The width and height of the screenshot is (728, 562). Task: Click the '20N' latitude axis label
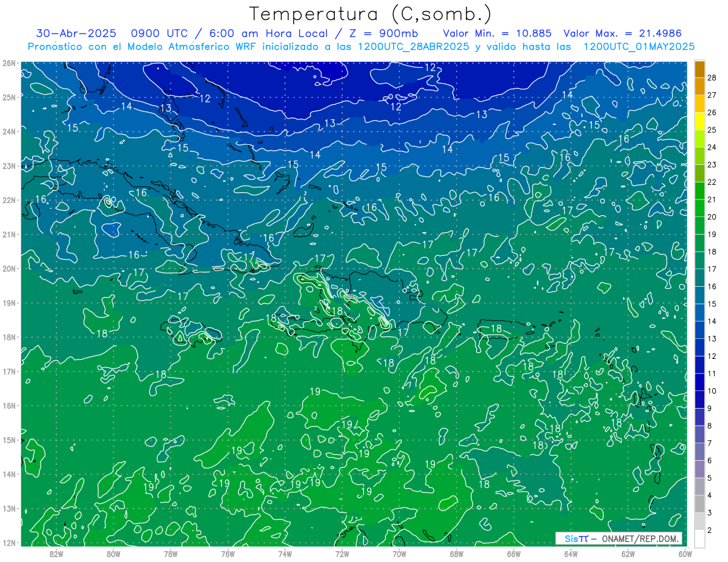pyautogui.click(x=9, y=269)
